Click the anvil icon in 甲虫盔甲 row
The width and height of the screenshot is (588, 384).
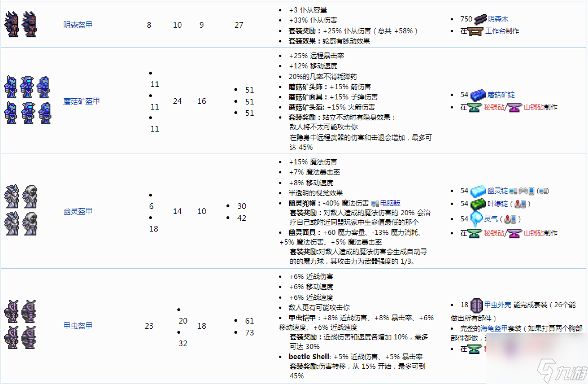click(475, 350)
